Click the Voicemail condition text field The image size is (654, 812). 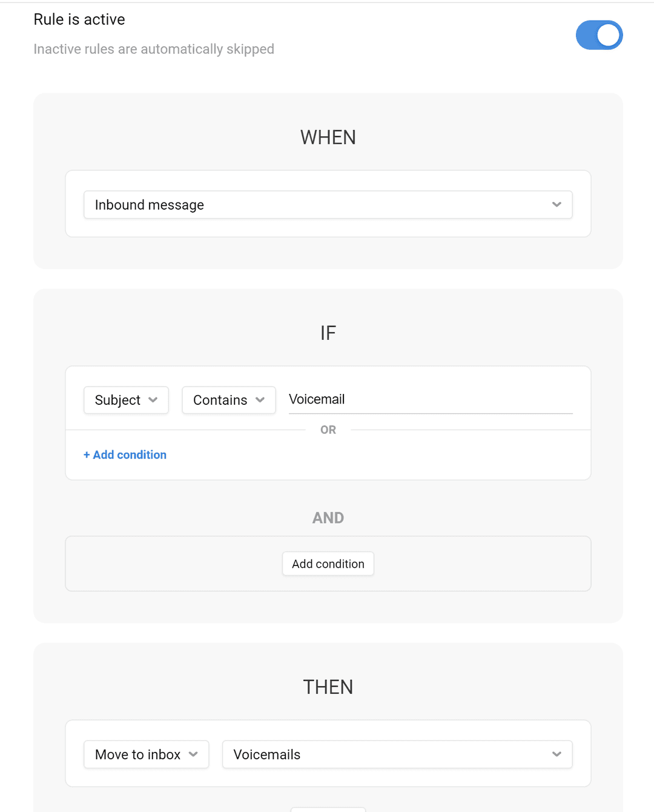pyautogui.click(x=430, y=399)
